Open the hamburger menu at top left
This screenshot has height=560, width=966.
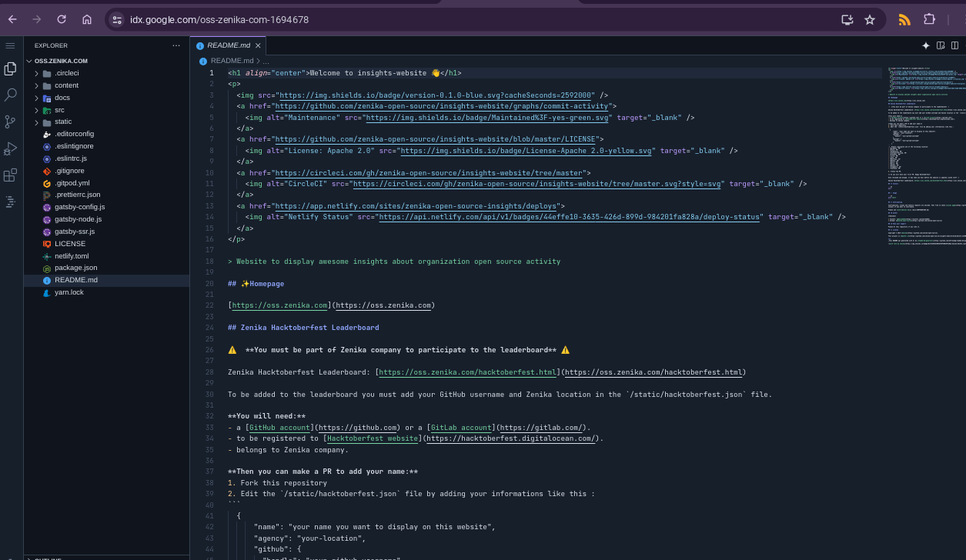click(x=10, y=44)
